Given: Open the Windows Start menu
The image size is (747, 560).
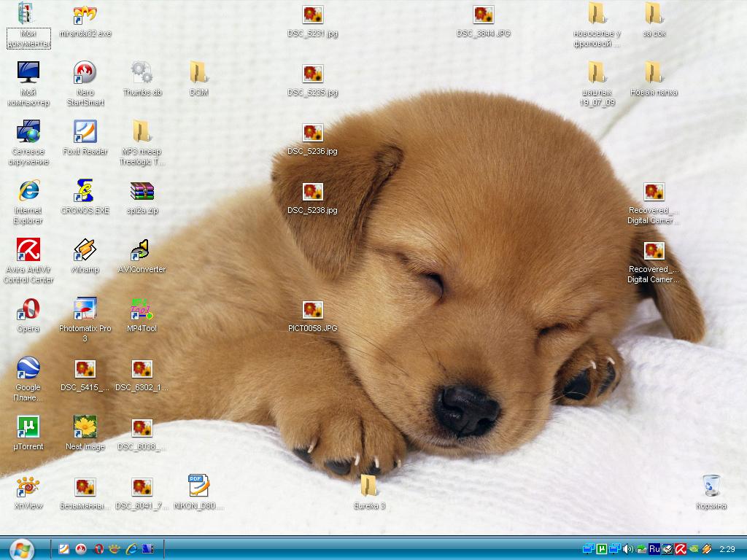Looking at the screenshot, I should coord(20,548).
